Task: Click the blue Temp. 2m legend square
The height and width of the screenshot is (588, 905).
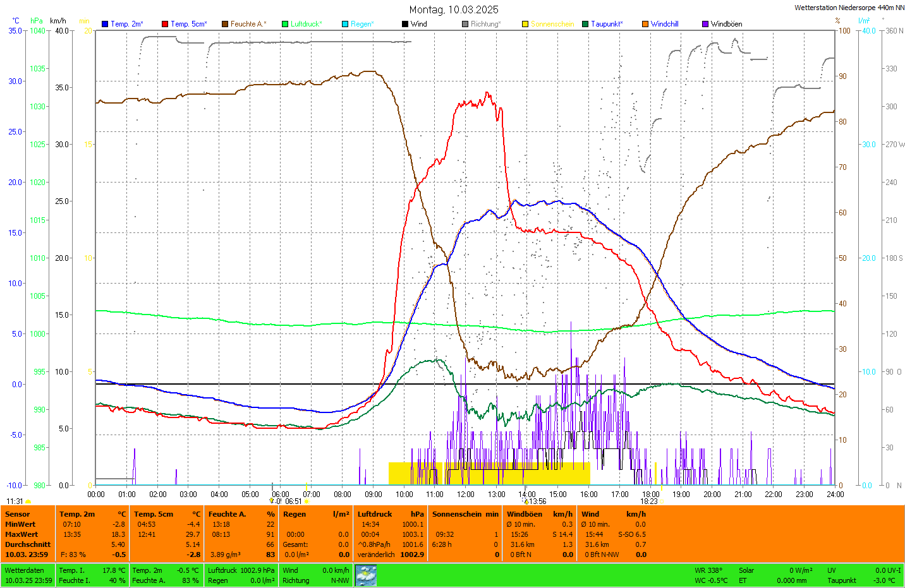Action: (105, 24)
